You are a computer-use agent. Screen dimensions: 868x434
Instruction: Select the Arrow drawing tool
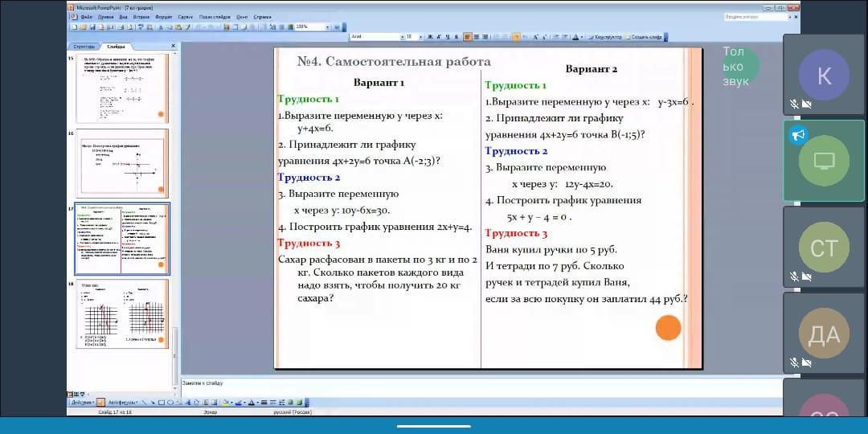153,403
